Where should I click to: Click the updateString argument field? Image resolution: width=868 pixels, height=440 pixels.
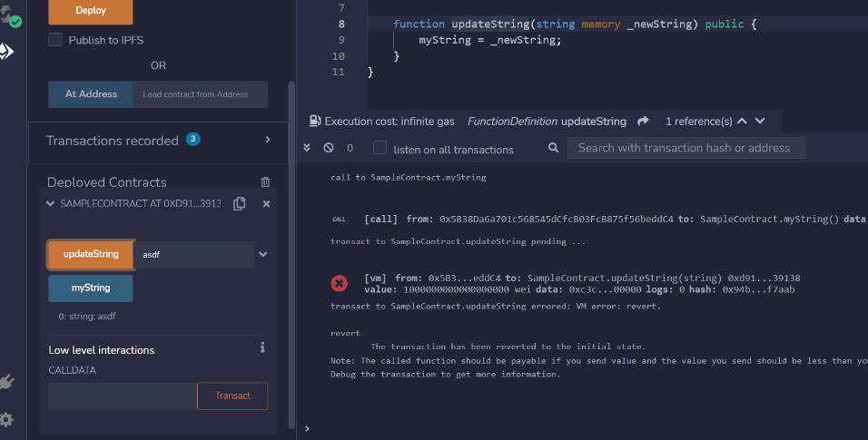(x=194, y=255)
